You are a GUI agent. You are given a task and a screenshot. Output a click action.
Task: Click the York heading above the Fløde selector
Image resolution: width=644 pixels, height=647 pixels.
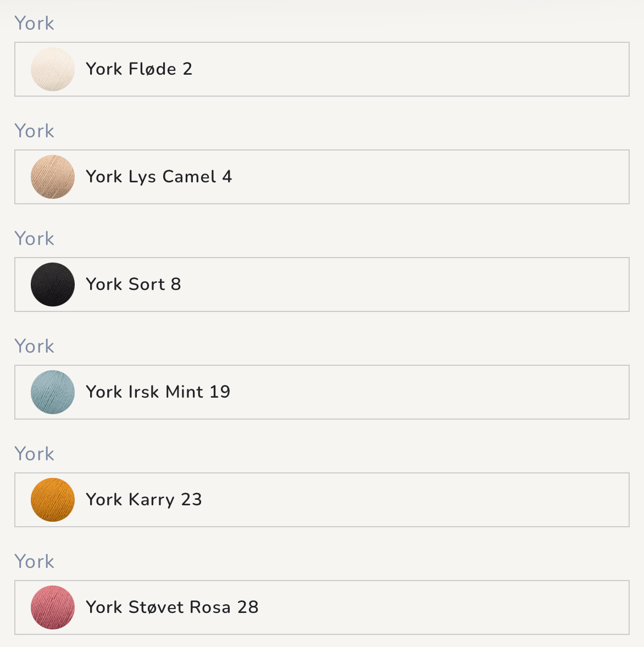tap(34, 23)
